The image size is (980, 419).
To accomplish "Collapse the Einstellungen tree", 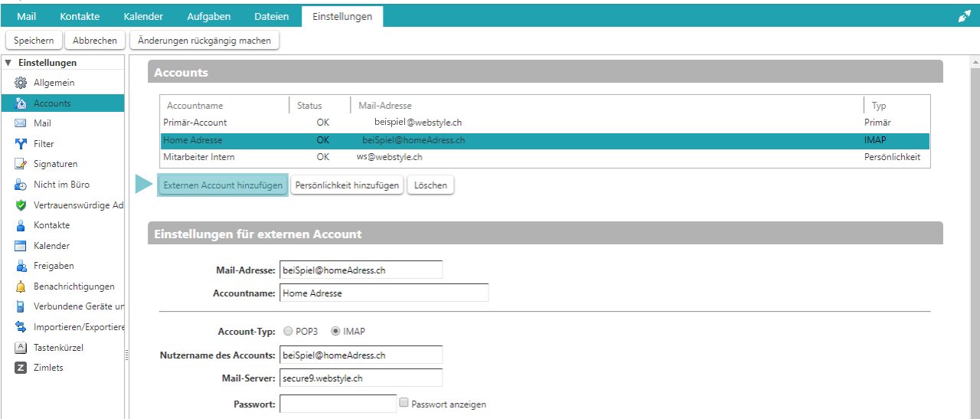I will point(8,63).
